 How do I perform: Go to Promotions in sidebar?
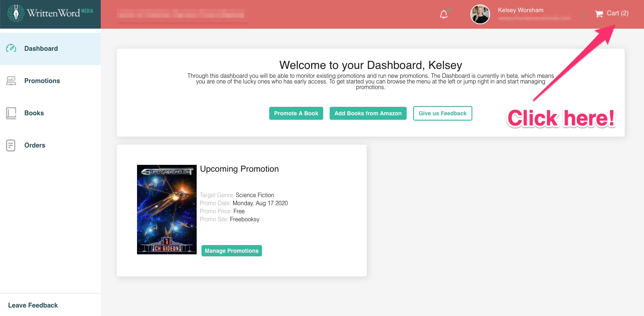coord(50,81)
